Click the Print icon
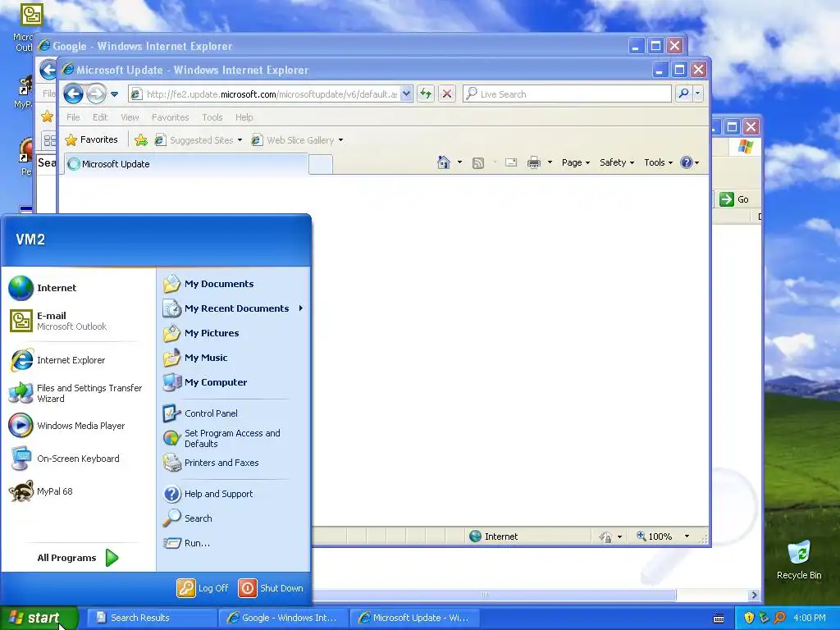Viewport: 840px width, 630px height. pos(534,162)
